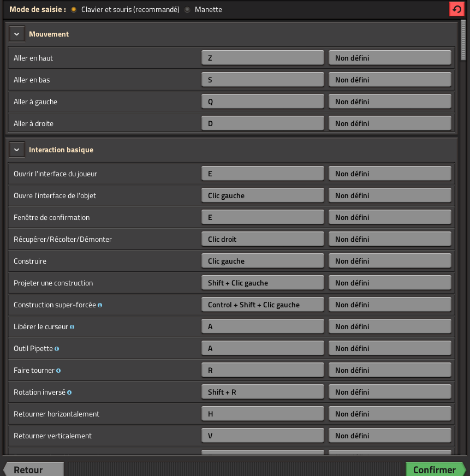The width and height of the screenshot is (470, 476).
Task: Rebind Récupérer/Récolter/Démonter Clic droit key
Action: pyautogui.click(x=263, y=239)
